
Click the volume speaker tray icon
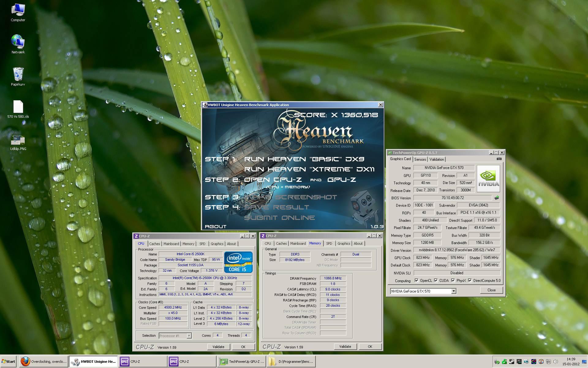pos(556,362)
